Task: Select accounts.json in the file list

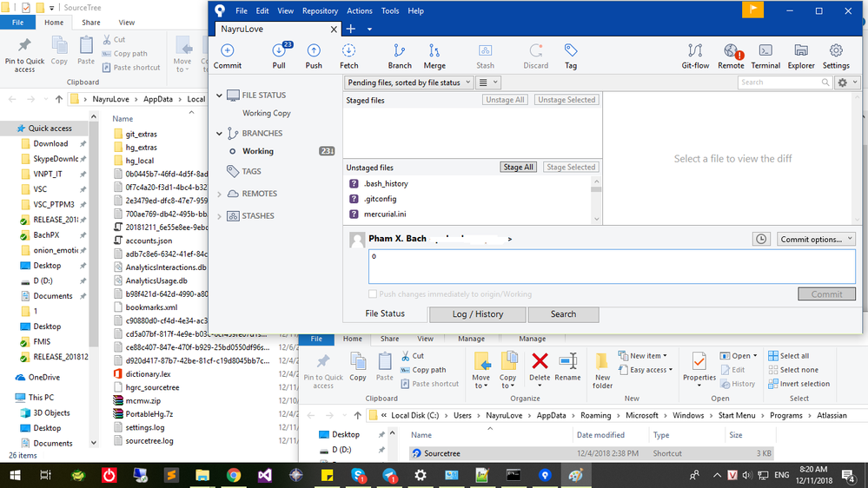Action: (x=149, y=241)
